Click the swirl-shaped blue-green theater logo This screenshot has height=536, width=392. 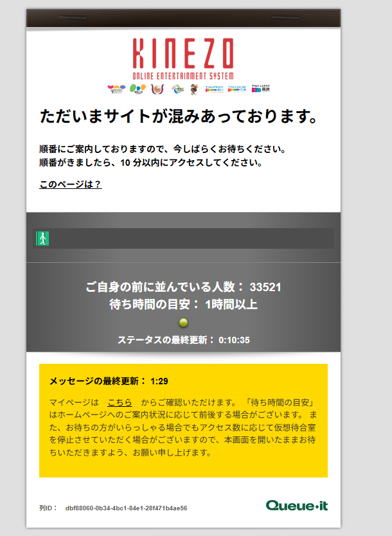(178, 89)
